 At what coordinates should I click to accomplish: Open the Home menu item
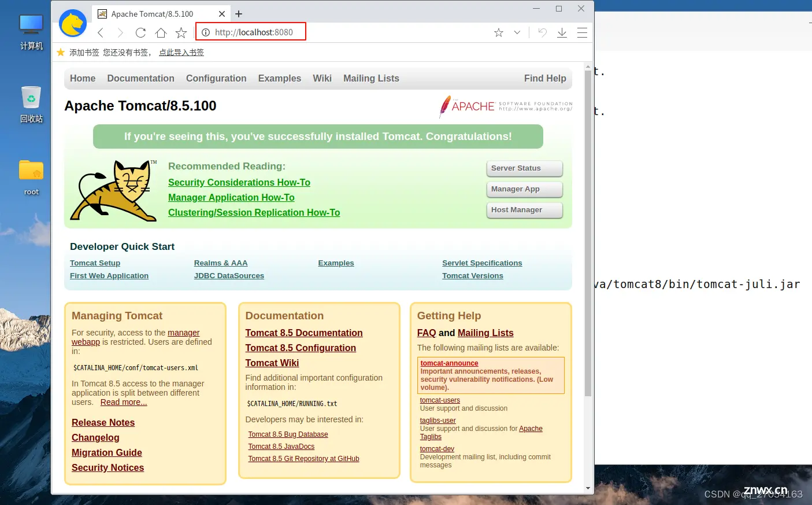pos(83,78)
